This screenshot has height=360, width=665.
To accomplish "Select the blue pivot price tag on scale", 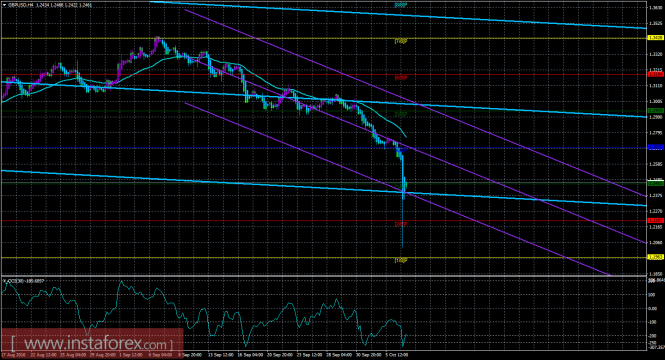I will point(655,147).
